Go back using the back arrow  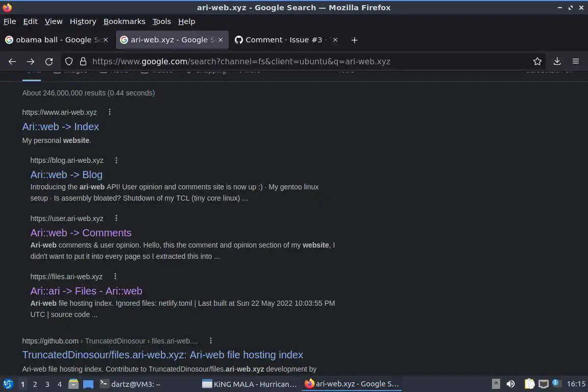pos(12,62)
